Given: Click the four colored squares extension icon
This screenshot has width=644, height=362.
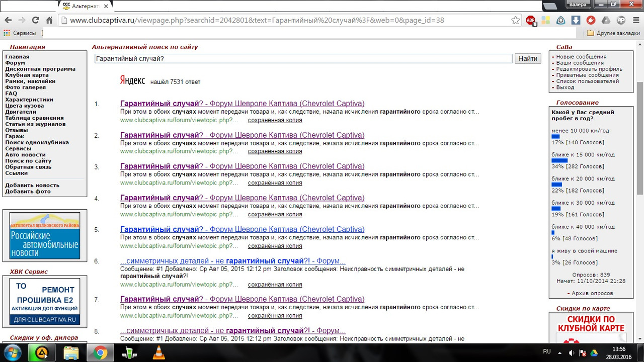Looking at the screenshot, I should click(x=545, y=21).
